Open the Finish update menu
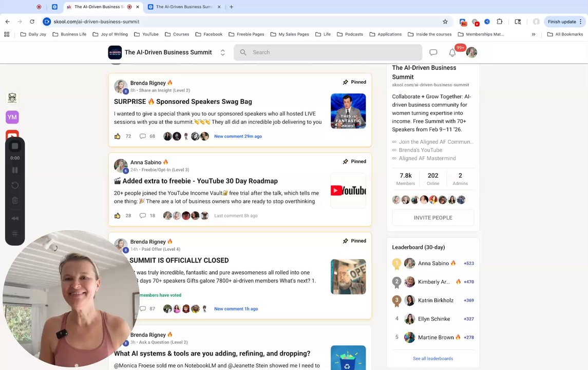Viewport: 588px width, 370px height. pos(565,22)
